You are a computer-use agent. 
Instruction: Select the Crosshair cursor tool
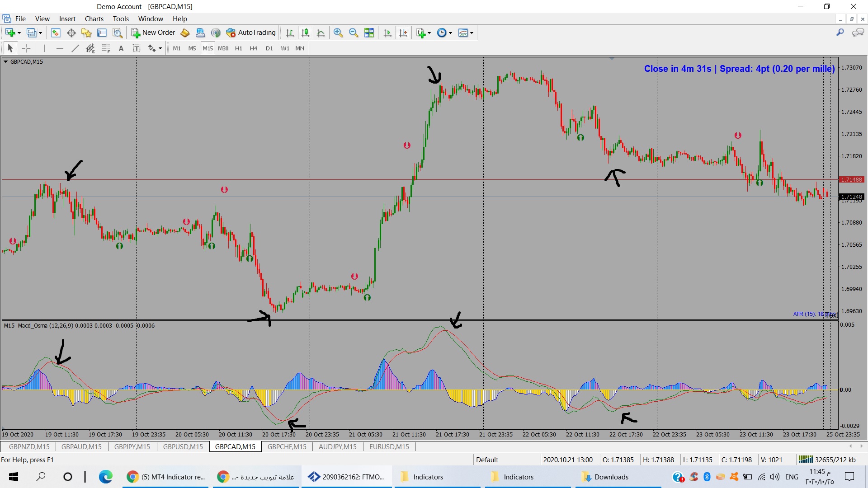tap(26, 48)
